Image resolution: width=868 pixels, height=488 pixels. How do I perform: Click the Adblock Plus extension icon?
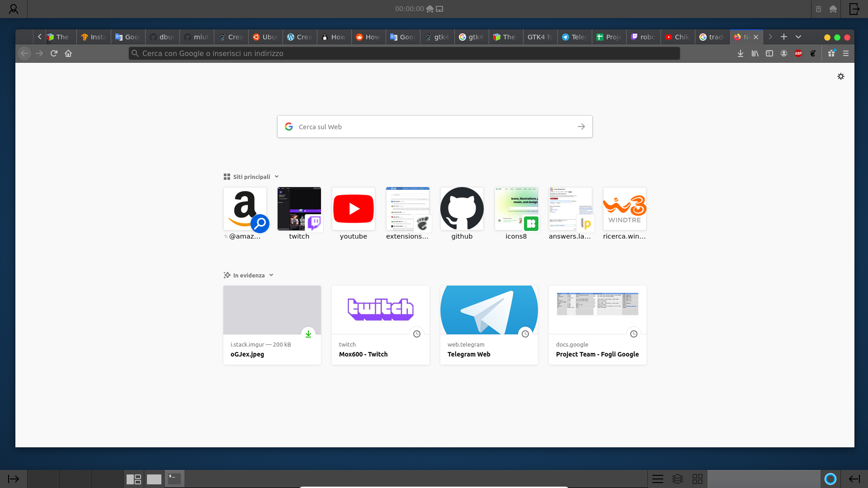click(798, 53)
